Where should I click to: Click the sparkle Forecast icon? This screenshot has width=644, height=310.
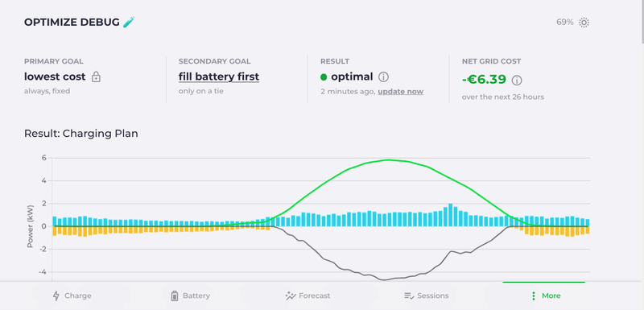pyautogui.click(x=291, y=296)
